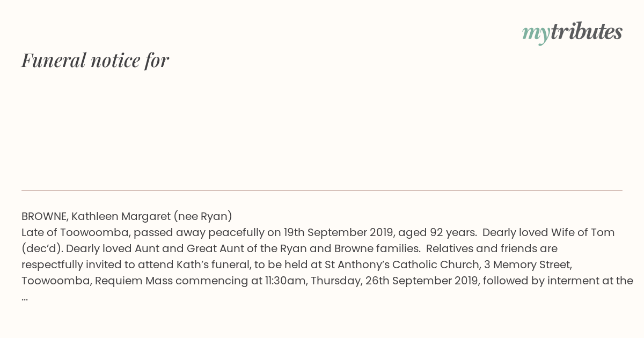Image resolution: width=644 pixels, height=338 pixels.
Task: Click the "(dec'd)" text
Action: point(42,248)
